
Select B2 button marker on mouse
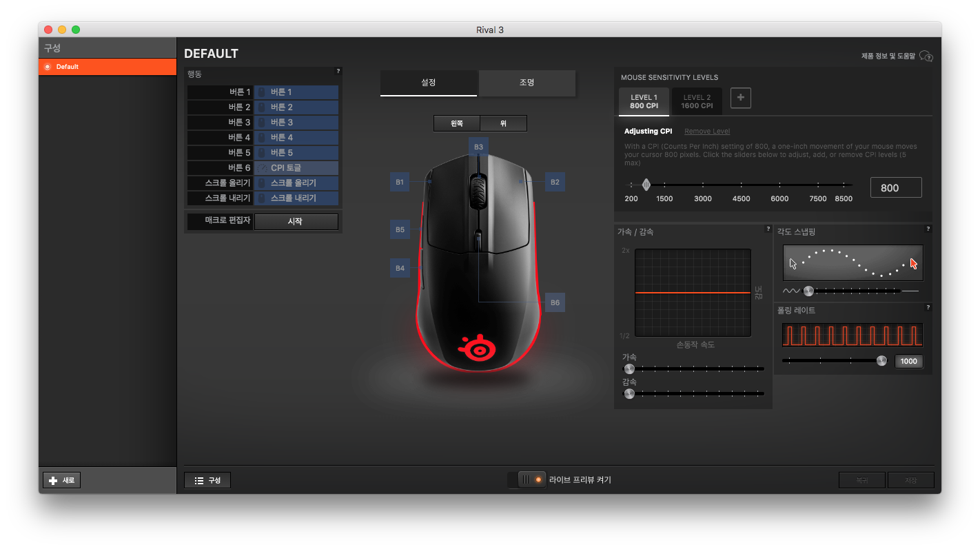pos(555,182)
